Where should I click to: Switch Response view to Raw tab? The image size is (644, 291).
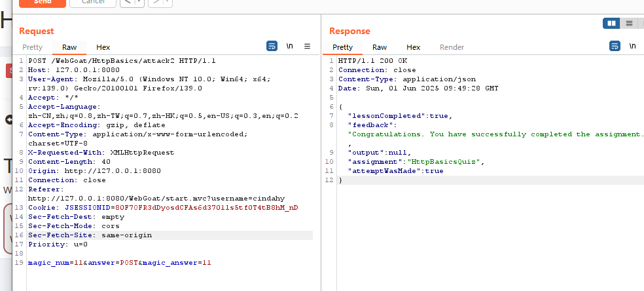click(x=380, y=47)
